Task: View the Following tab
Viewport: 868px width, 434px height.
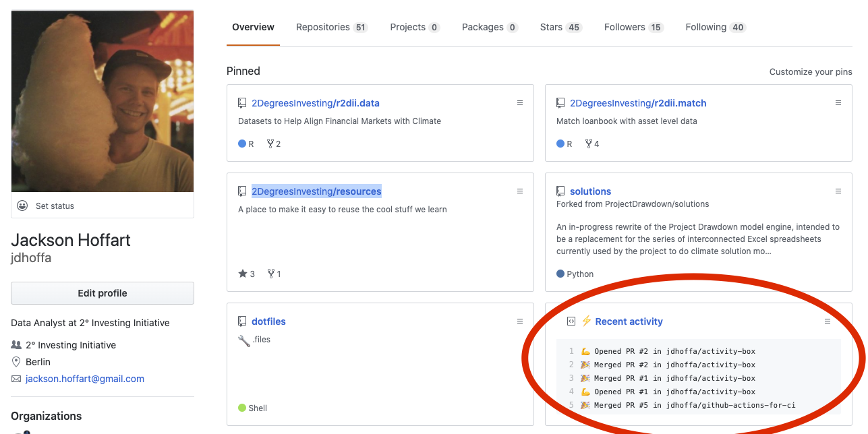Action: 715,28
